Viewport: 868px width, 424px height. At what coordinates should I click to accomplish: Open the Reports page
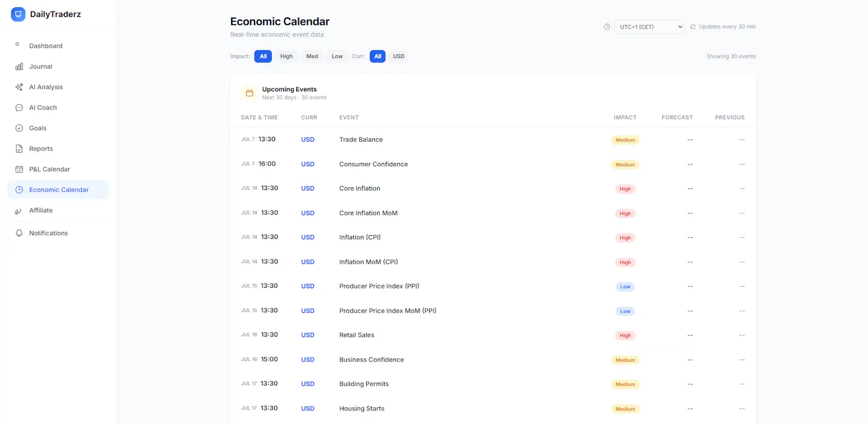(x=58, y=149)
